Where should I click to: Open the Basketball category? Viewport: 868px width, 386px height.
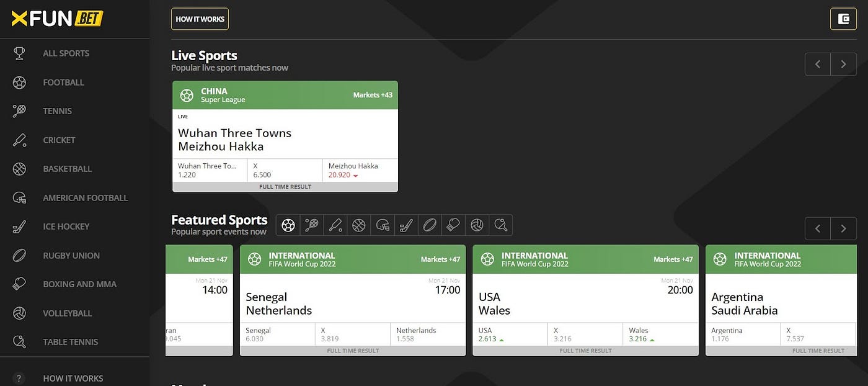[67, 169]
